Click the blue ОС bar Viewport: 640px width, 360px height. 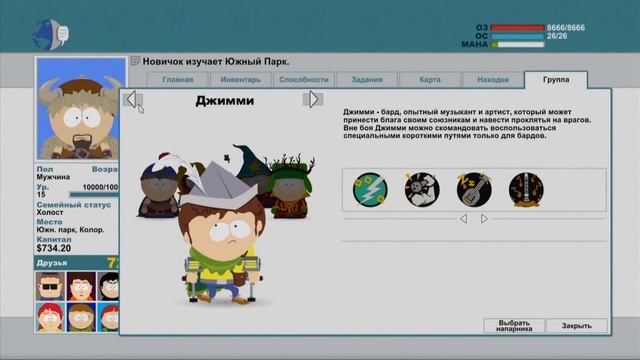click(x=517, y=36)
